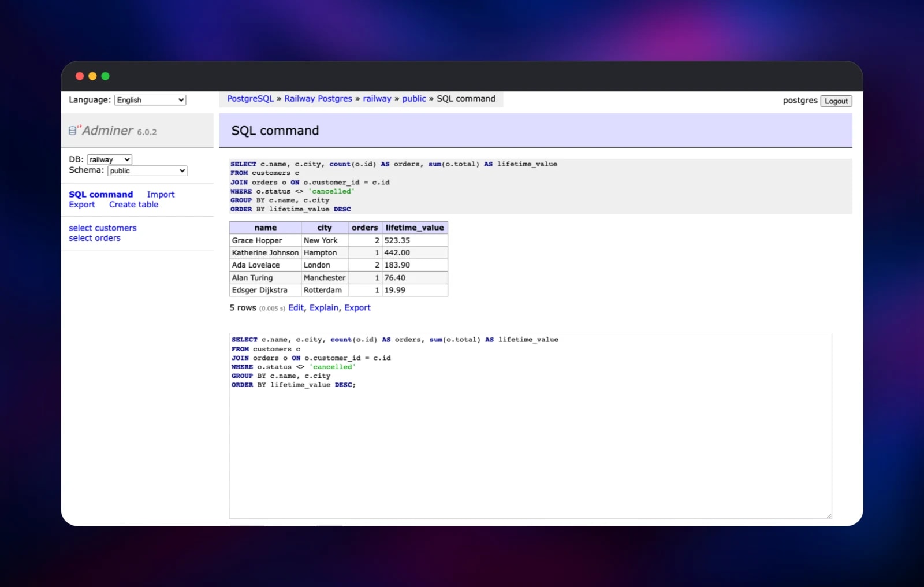
Task: Click the Alan Turing cell
Action: click(x=265, y=278)
